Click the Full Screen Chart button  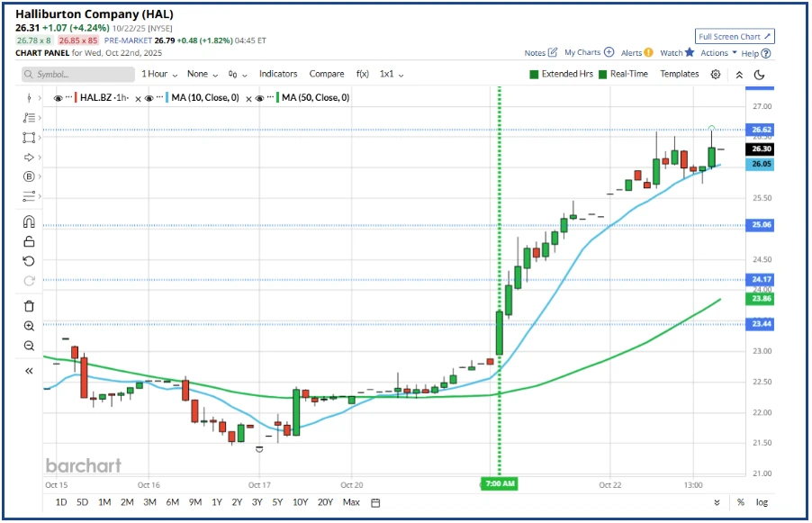coord(735,37)
